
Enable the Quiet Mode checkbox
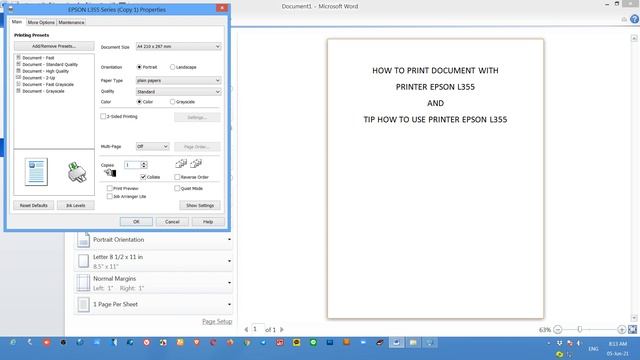click(x=177, y=188)
